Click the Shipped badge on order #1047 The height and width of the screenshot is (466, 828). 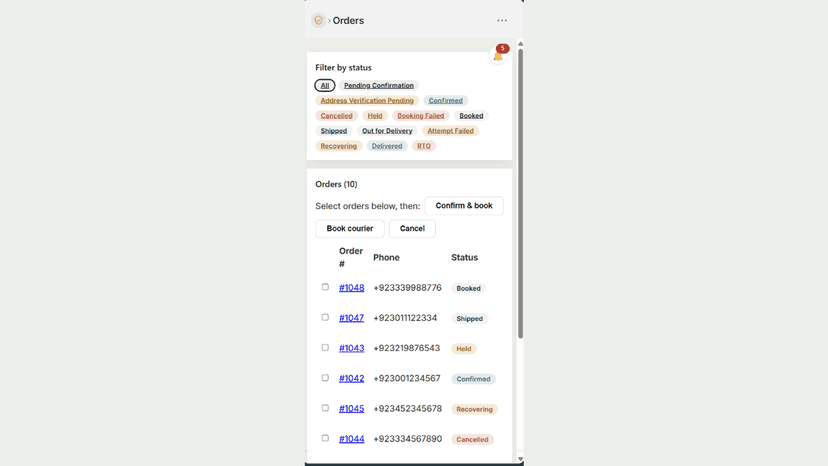(x=469, y=319)
